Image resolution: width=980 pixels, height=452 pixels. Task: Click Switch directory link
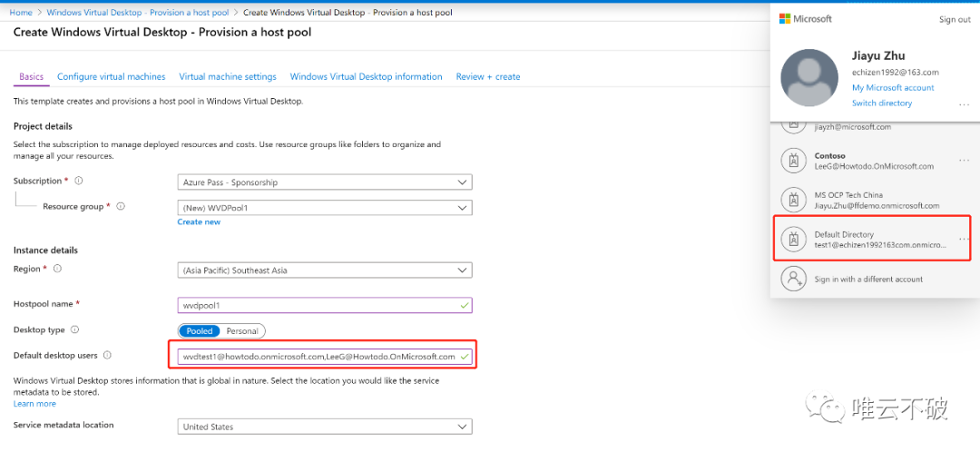click(882, 103)
